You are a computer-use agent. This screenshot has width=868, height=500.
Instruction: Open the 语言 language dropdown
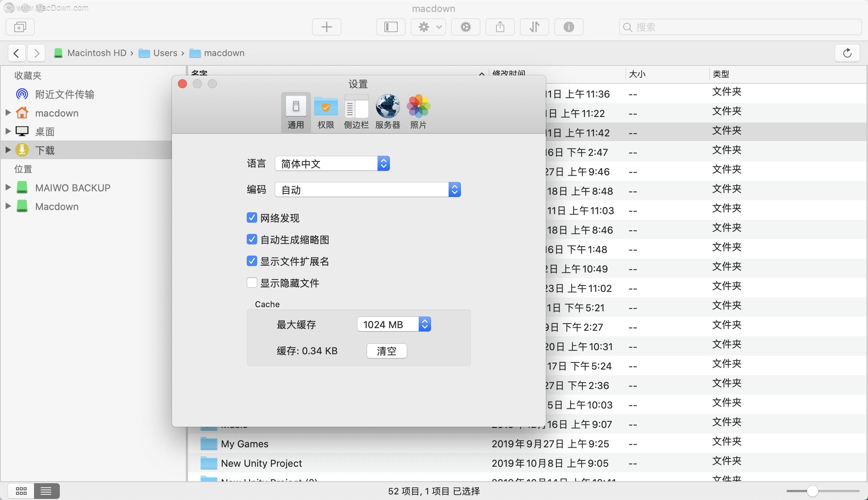pos(332,164)
